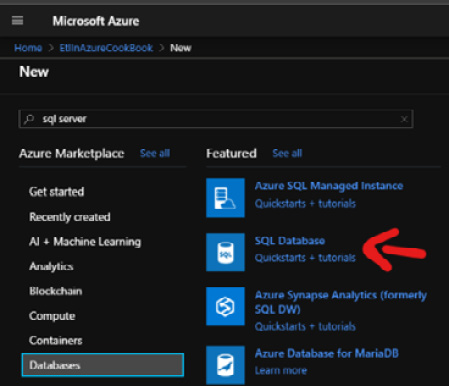
Task: Click the Azure SQL Managed Instance icon
Action: tap(225, 198)
